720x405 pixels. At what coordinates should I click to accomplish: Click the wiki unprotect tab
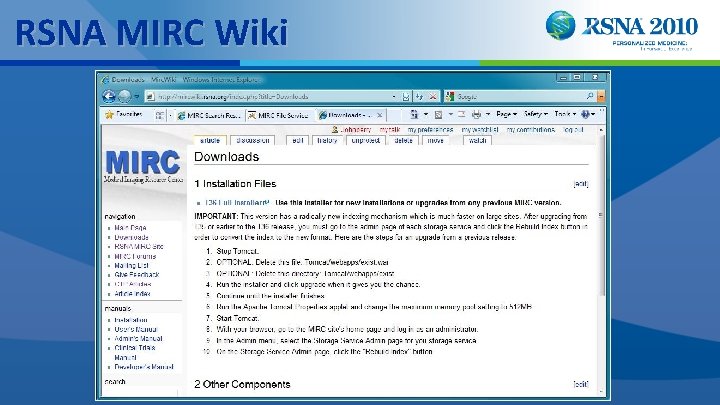[366, 141]
